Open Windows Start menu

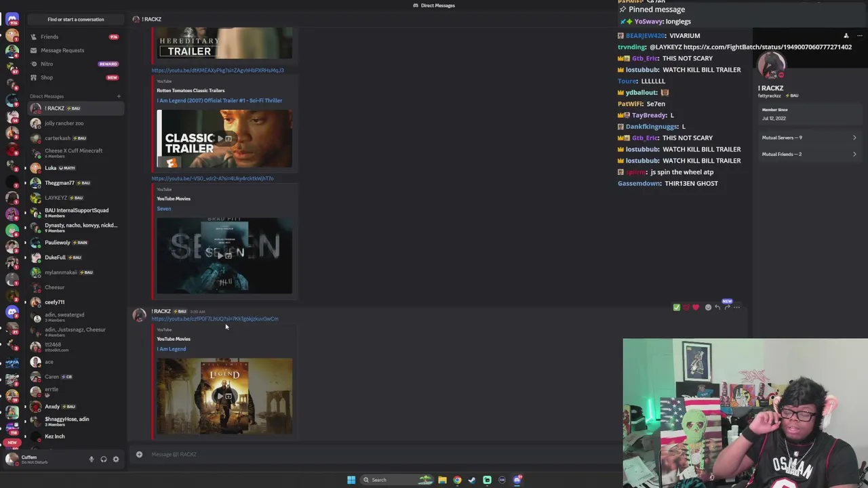coord(351,480)
